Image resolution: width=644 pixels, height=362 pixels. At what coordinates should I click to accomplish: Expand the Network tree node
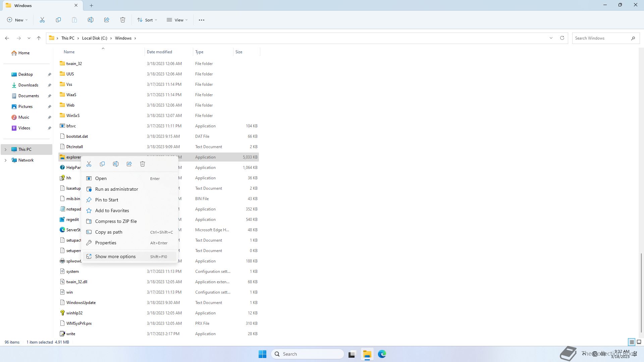[5, 160]
